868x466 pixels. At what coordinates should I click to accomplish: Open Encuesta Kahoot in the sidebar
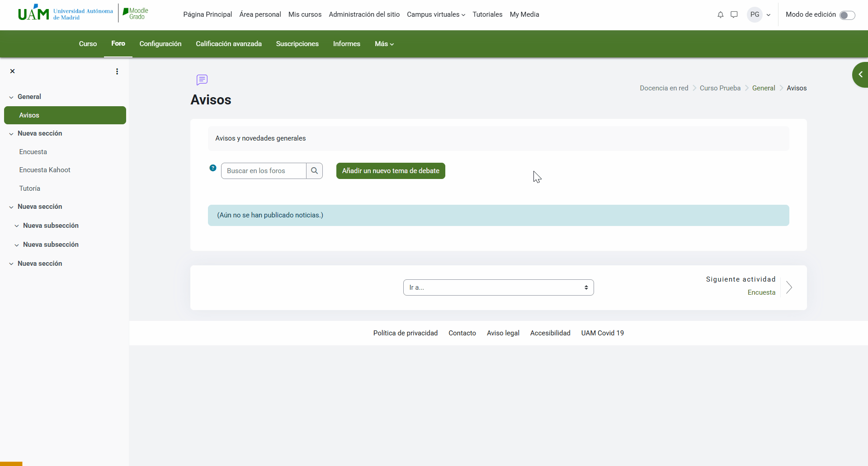(45, 170)
